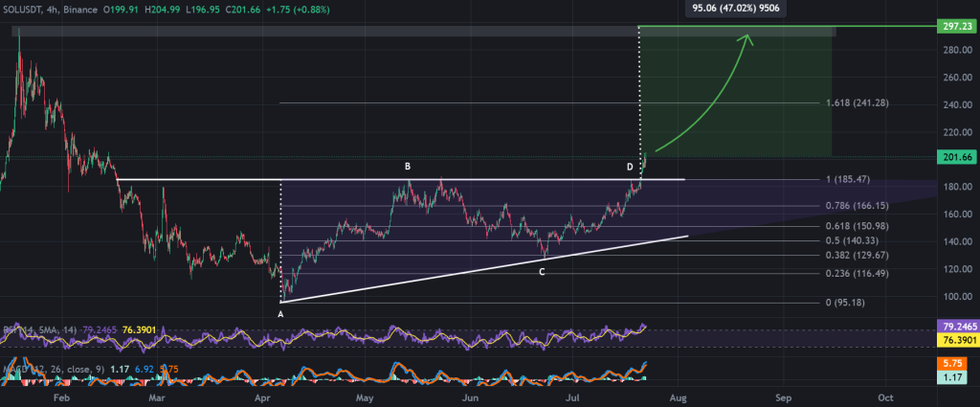Click the Aug label on time axis
Viewport: 980px width, 407px height.
(x=679, y=395)
